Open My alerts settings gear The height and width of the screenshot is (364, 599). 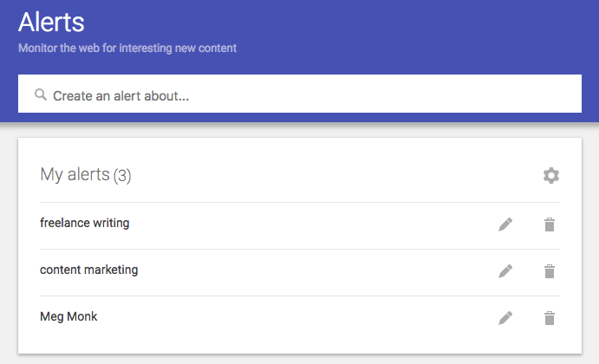pos(550,175)
